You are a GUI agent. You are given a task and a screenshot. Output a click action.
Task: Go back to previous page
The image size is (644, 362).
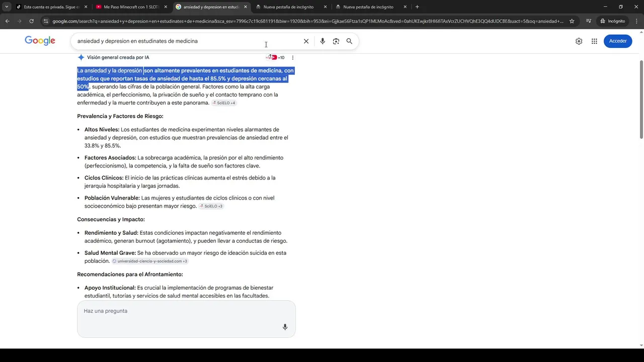[7, 21]
